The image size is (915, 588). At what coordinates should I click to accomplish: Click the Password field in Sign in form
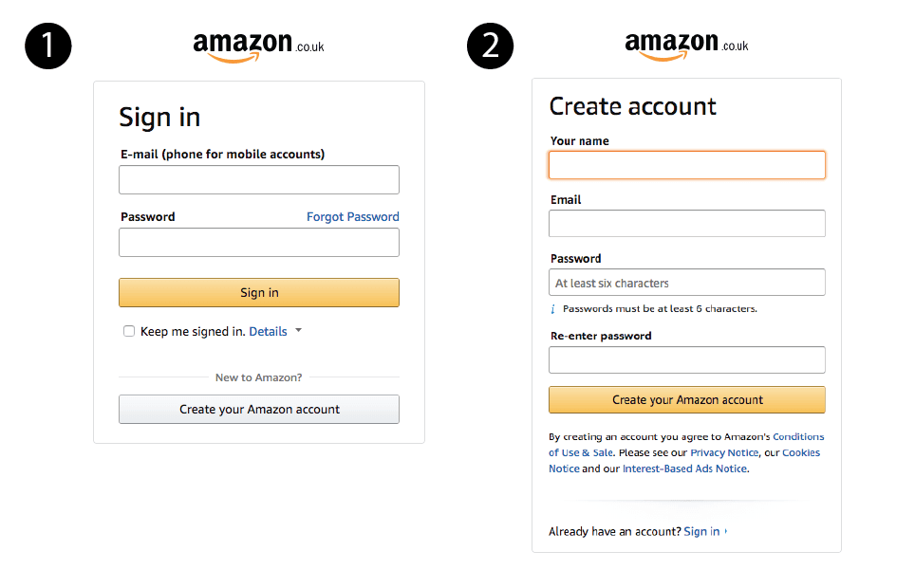point(259,242)
